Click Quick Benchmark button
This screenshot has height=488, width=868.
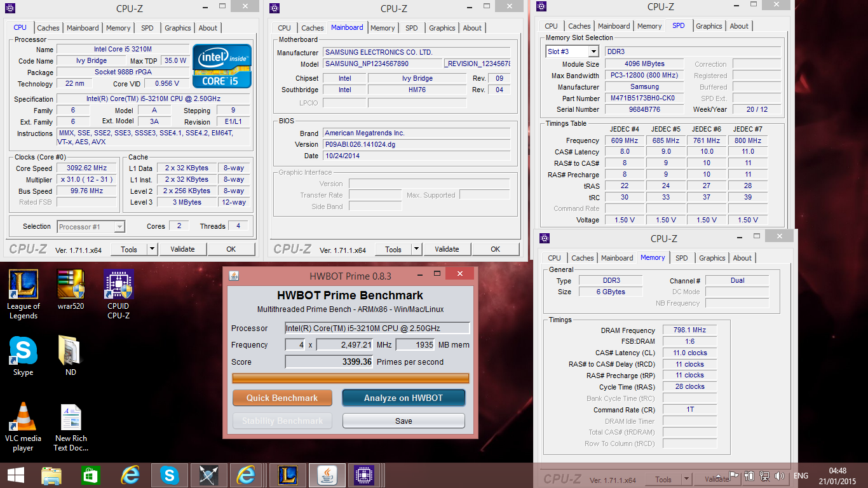point(282,398)
